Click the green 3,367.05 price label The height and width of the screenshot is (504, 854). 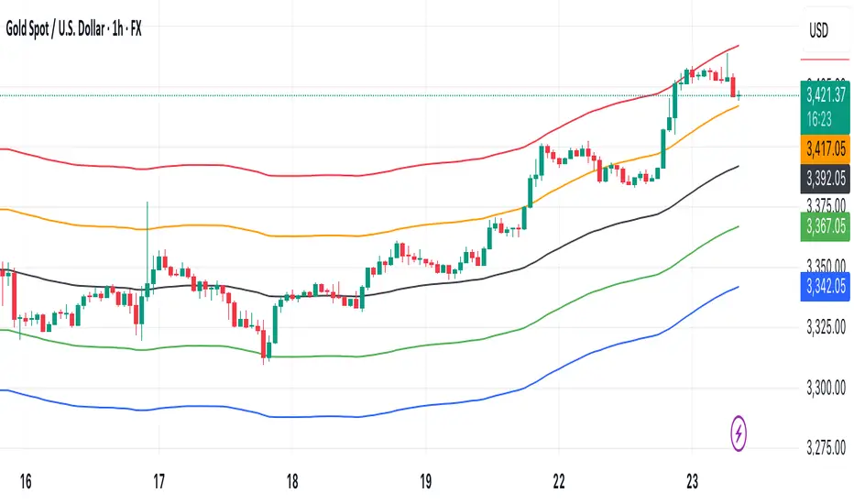[825, 226]
